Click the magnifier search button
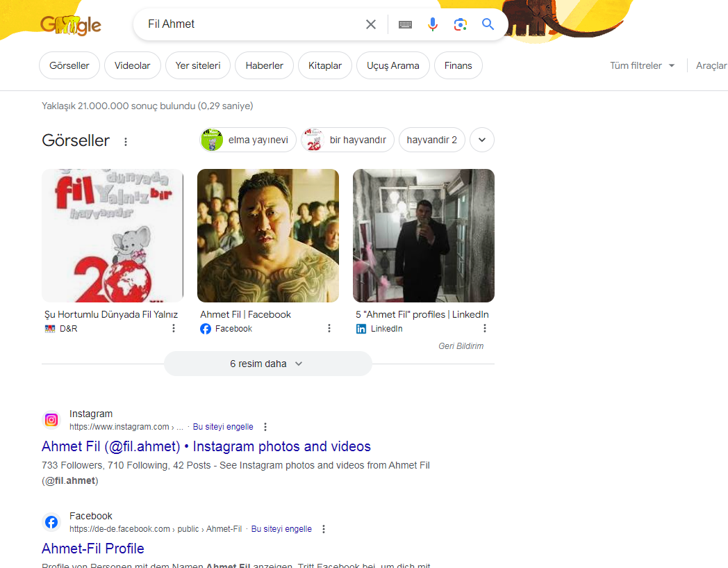728x568 pixels. click(x=488, y=24)
